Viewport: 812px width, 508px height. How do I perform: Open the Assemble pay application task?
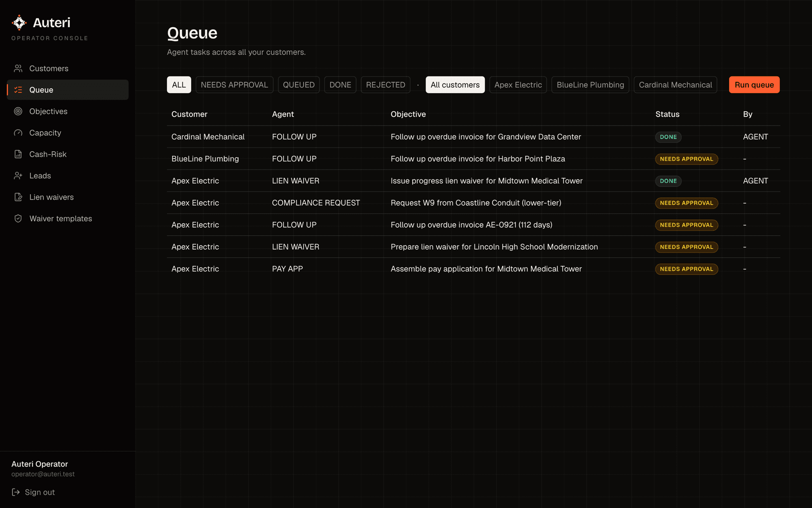pos(473,269)
